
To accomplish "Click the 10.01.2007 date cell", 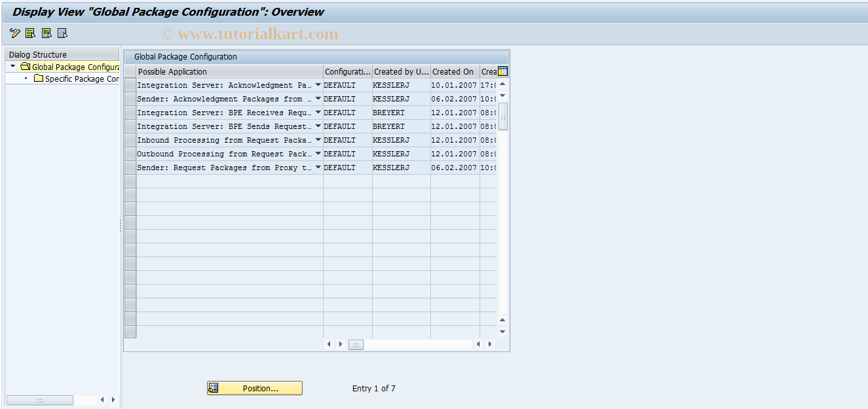I will click(455, 85).
